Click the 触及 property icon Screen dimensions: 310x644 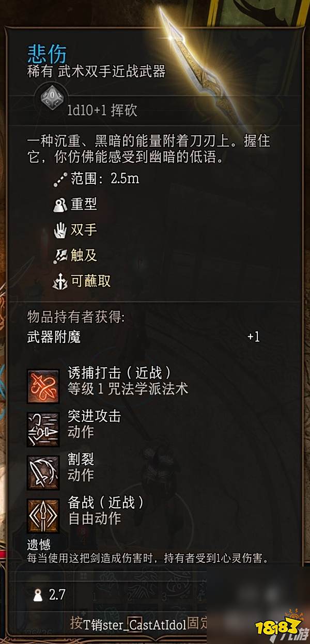[x=60, y=256]
